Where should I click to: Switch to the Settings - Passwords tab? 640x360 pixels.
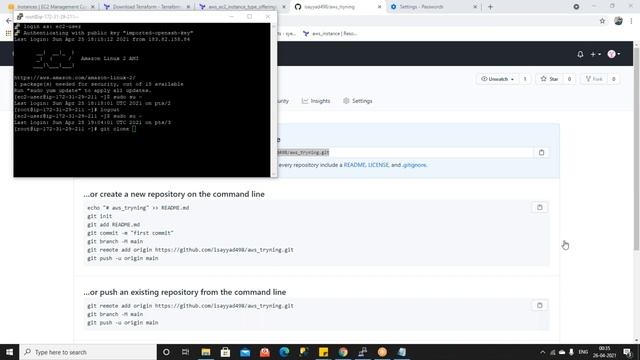tap(433, 7)
